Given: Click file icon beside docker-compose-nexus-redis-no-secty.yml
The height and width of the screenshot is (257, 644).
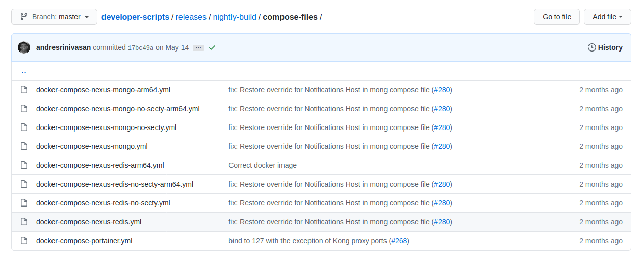Looking at the screenshot, I should (23, 203).
